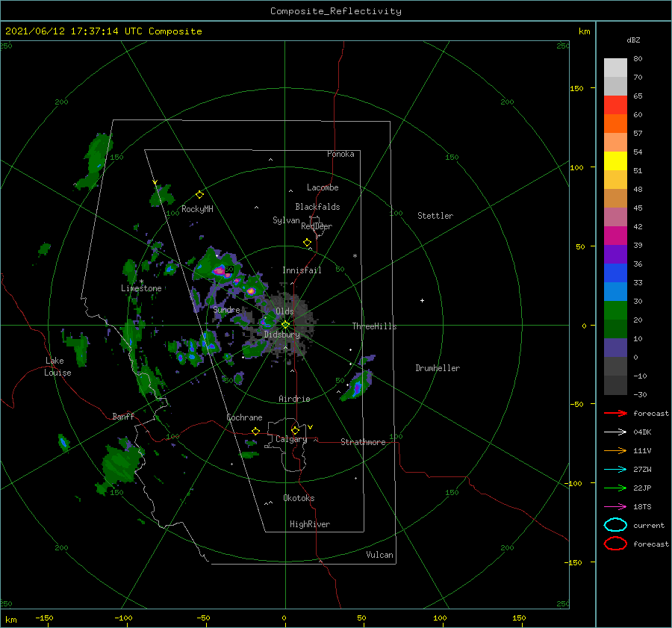Click the Olds town label
672x628 pixels.
pyautogui.click(x=284, y=311)
